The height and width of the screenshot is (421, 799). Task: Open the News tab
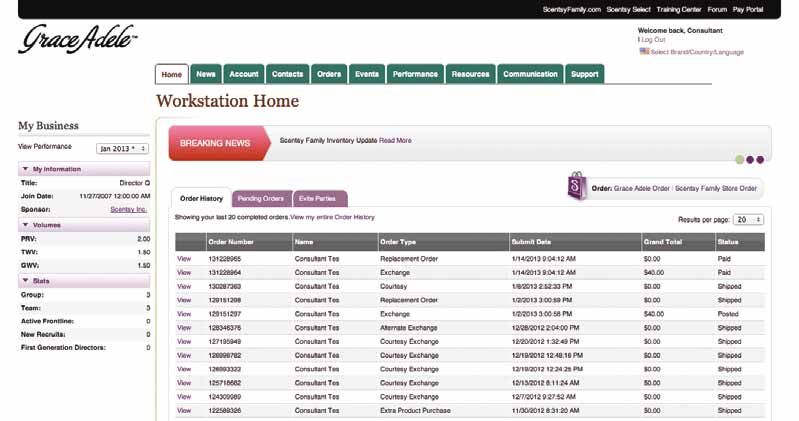click(206, 74)
